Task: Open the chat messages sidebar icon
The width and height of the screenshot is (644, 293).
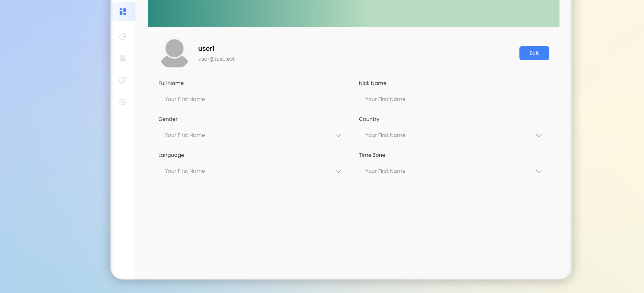Action: pyautogui.click(x=123, y=80)
